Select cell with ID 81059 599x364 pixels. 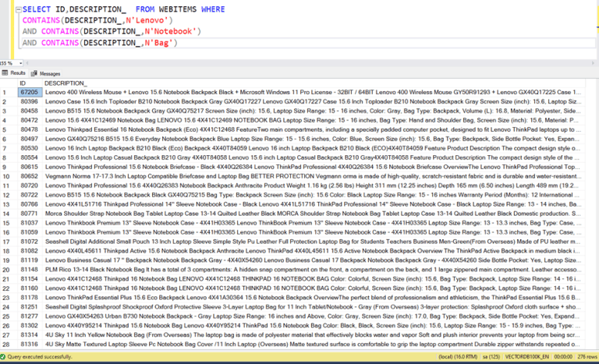click(x=30, y=232)
